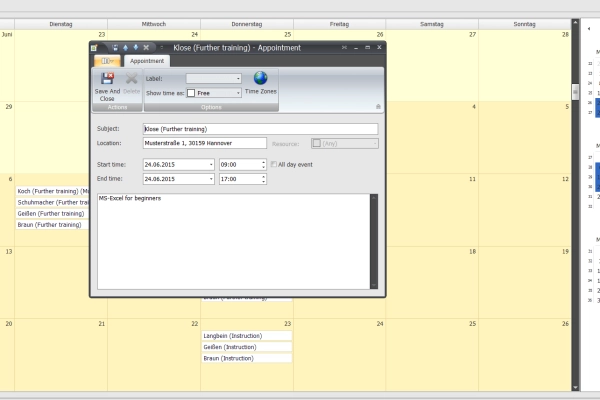Minimize the Appointment dialog

point(356,47)
